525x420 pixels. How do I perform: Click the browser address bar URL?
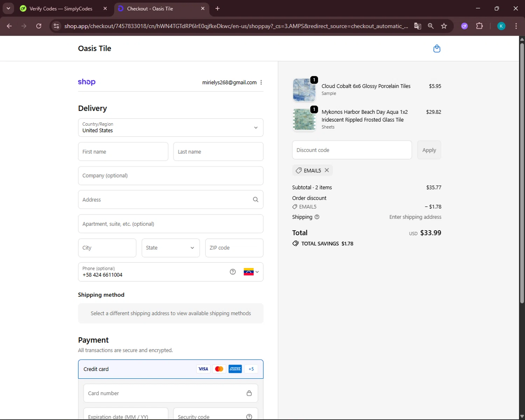pyautogui.click(x=236, y=26)
